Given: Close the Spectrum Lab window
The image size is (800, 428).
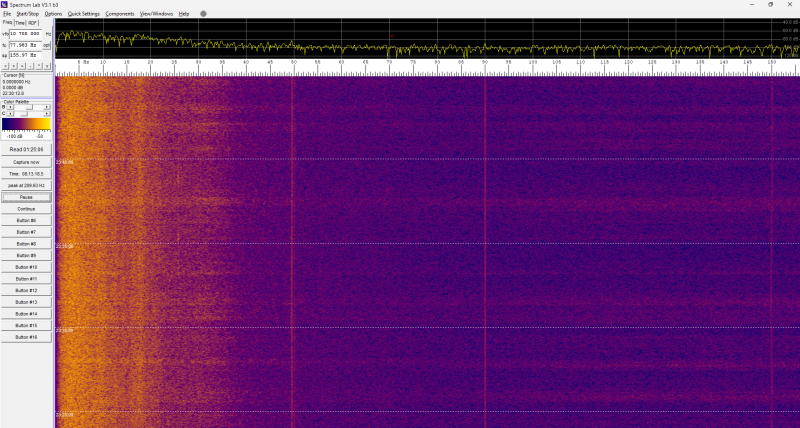Looking at the screenshot, I should click(789, 4).
